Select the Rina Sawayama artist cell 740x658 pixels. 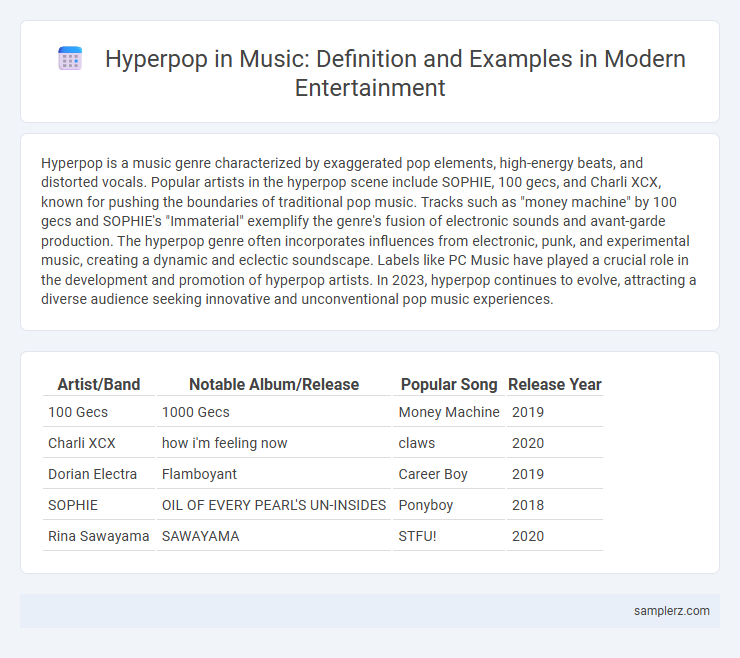(x=99, y=536)
